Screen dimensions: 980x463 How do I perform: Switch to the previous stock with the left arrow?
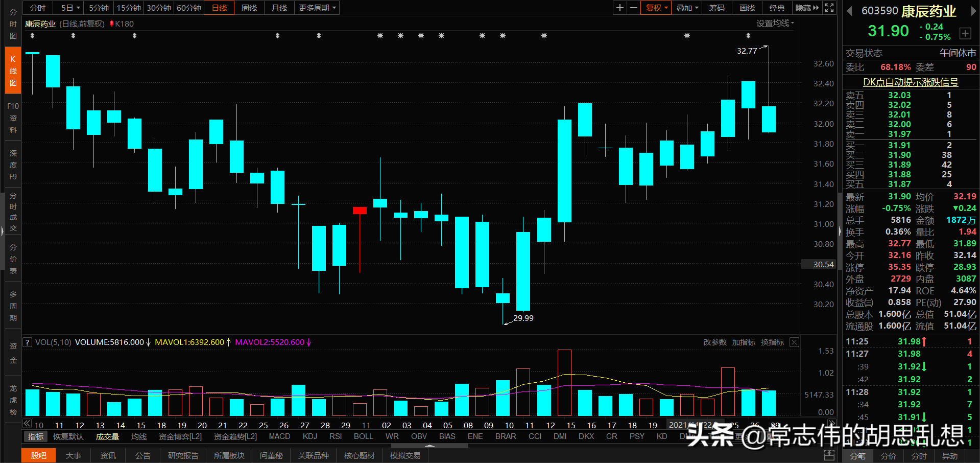pyautogui.click(x=849, y=11)
